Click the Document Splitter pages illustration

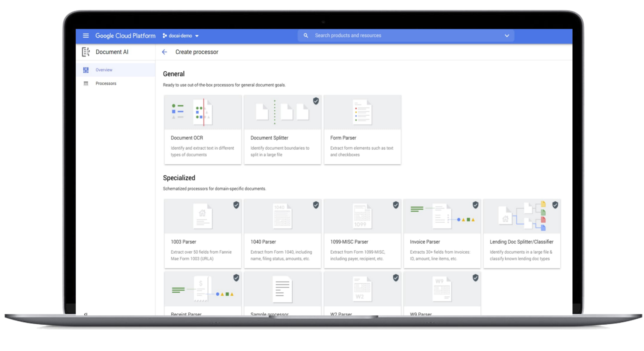283,112
